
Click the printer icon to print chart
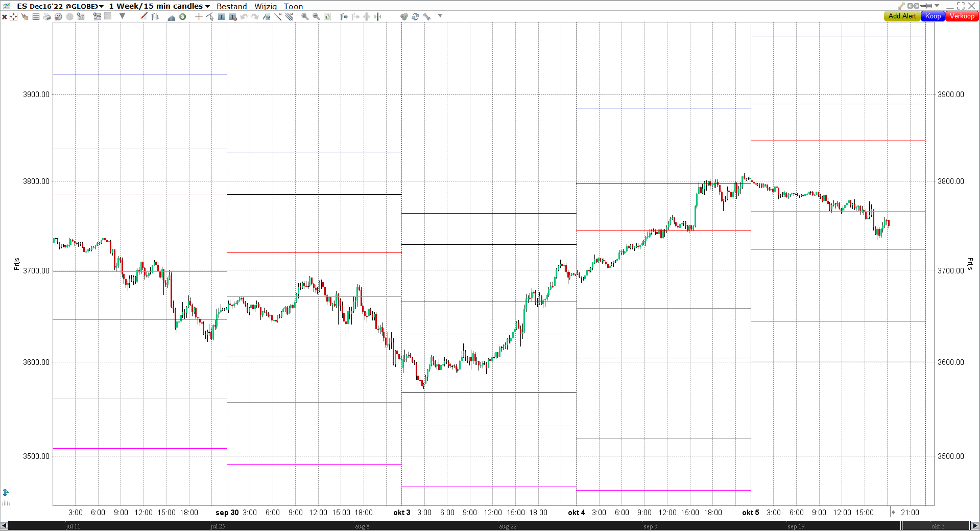tap(47, 16)
